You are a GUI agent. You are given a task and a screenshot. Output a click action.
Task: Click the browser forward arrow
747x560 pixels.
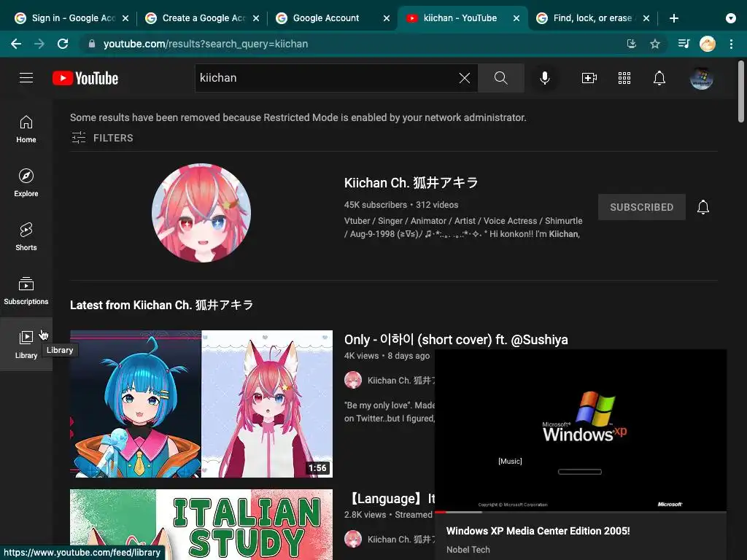click(x=39, y=44)
